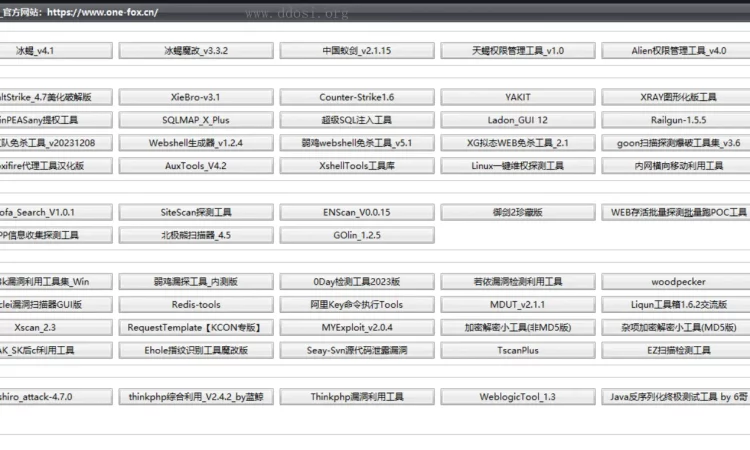This screenshot has width=750, height=450.
Task: Start 内网横向移动利用工具
Action: (x=676, y=166)
